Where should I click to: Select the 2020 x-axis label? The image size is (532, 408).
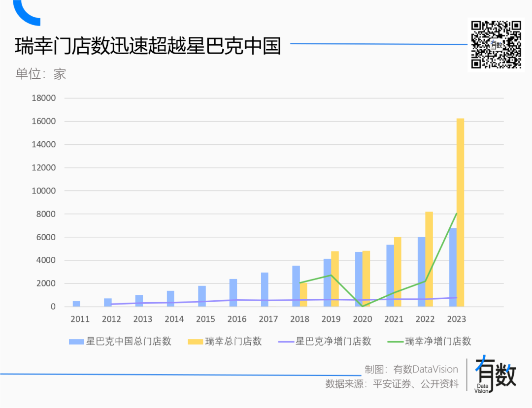point(362,319)
